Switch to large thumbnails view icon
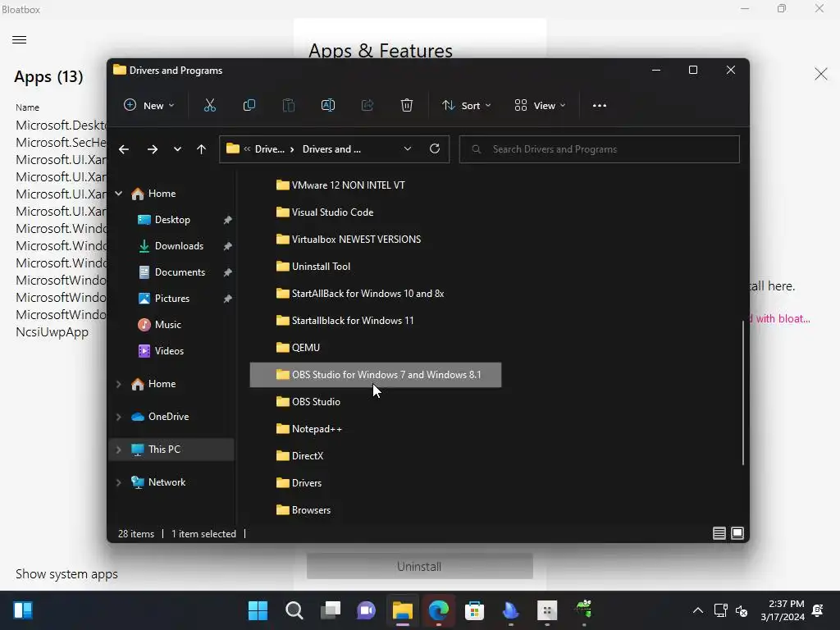 pyautogui.click(x=737, y=533)
